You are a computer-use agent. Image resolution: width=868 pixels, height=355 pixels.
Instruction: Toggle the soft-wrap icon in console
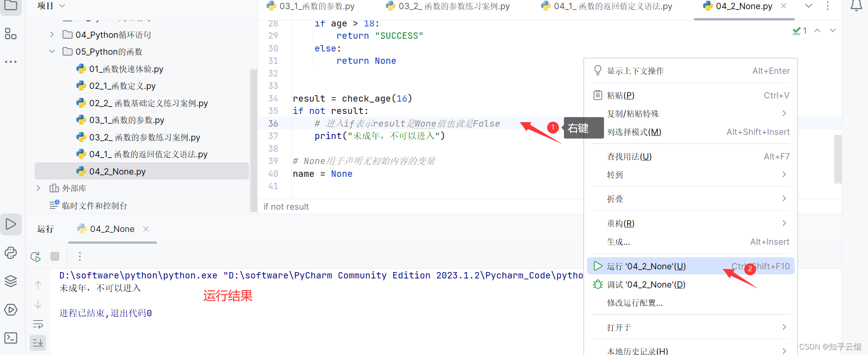pyautogui.click(x=38, y=324)
